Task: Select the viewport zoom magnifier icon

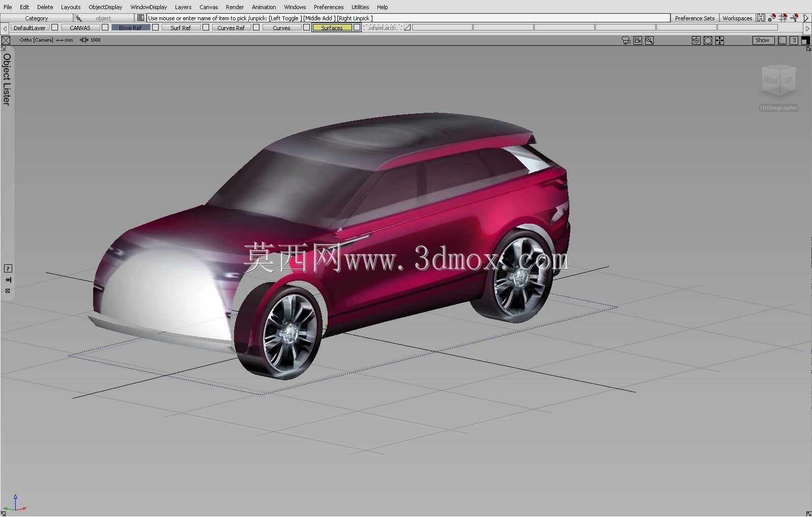Action: click(x=650, y=40)
